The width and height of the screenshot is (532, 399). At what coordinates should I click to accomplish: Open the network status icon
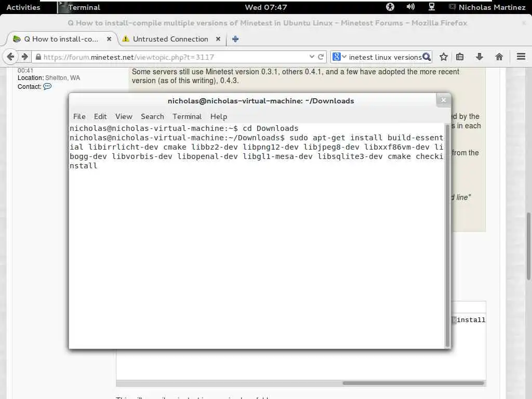pos(432,7)
